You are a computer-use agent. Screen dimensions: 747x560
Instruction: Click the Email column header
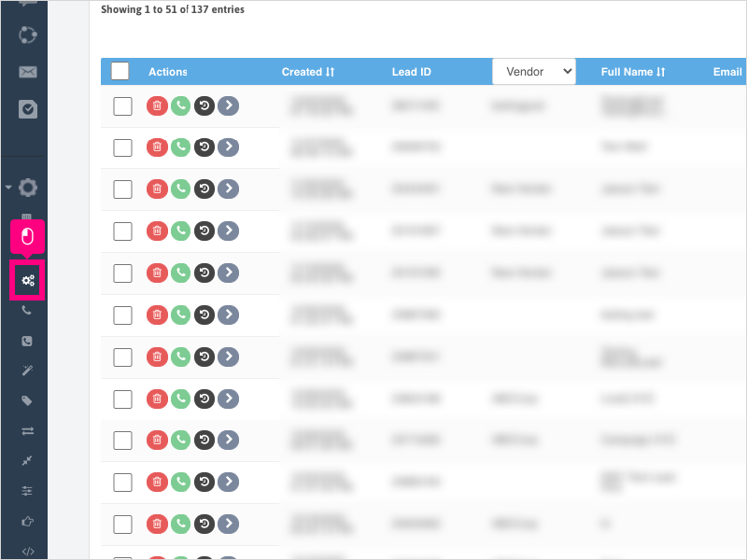point(727,72)
